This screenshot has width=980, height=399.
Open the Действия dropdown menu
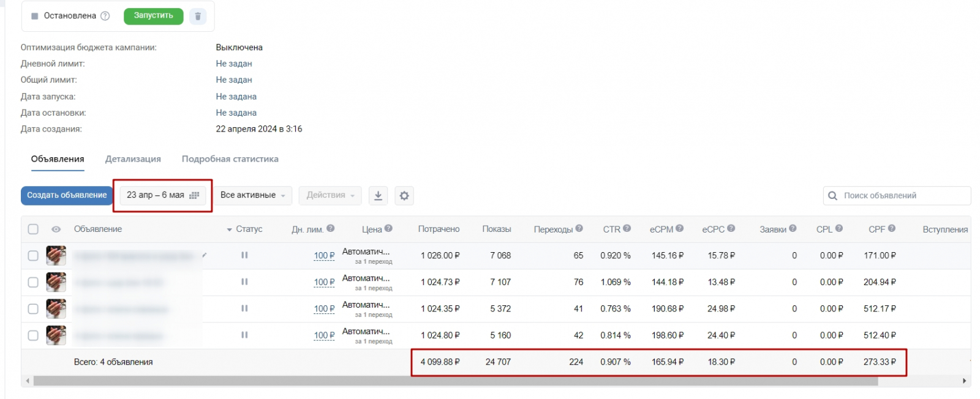point(330,195)
